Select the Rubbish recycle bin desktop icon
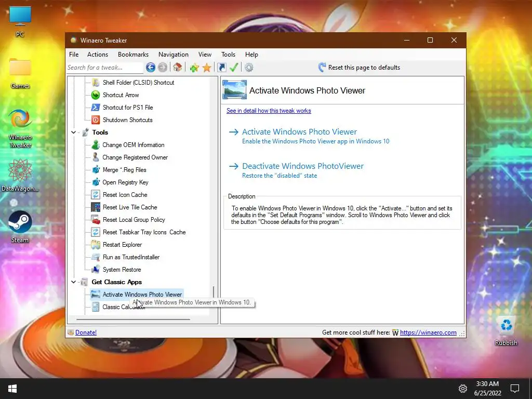The image size is (532, 399). coord(506,330)
